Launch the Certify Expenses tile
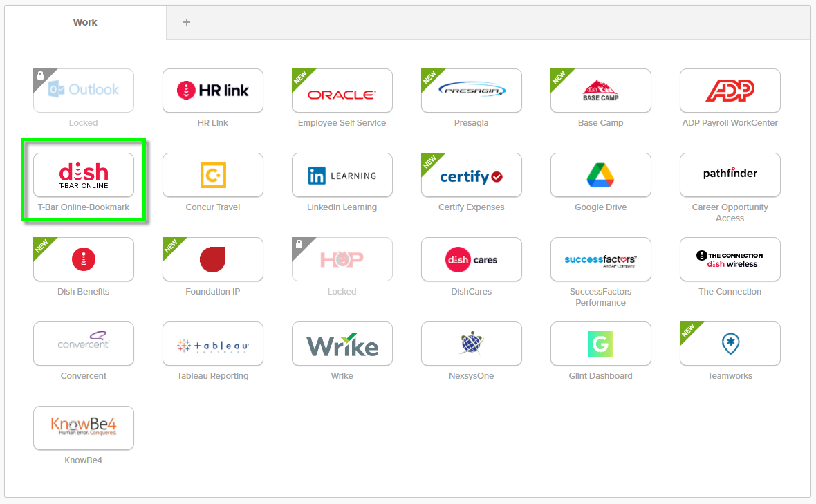816x504 pixels. click(472, 175)
